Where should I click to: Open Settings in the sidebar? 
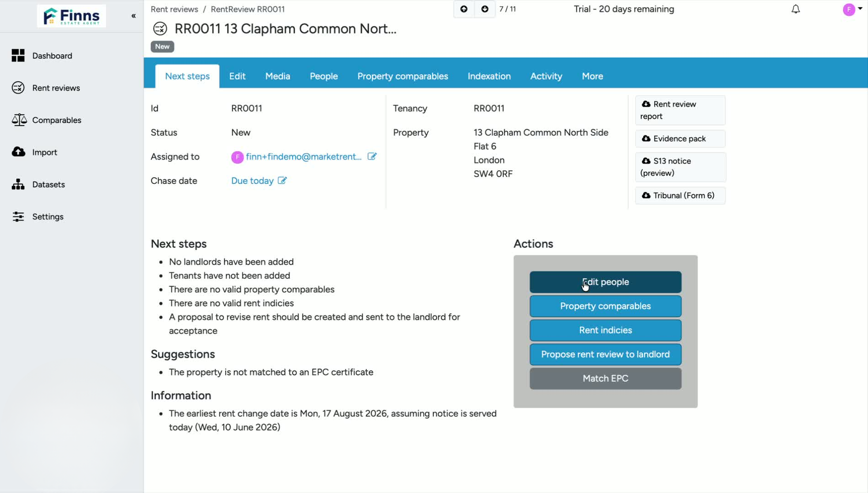click(48, 217)
